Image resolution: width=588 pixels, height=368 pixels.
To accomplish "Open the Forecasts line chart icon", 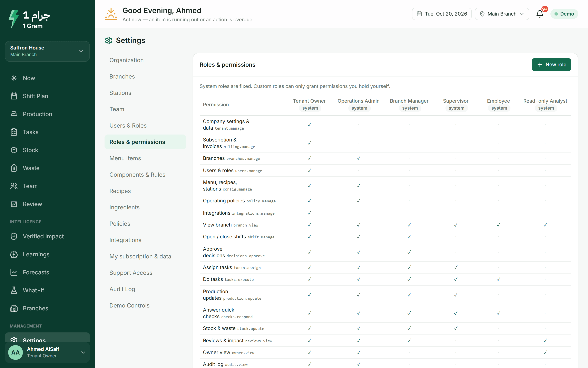I will (x=14, y=272).
